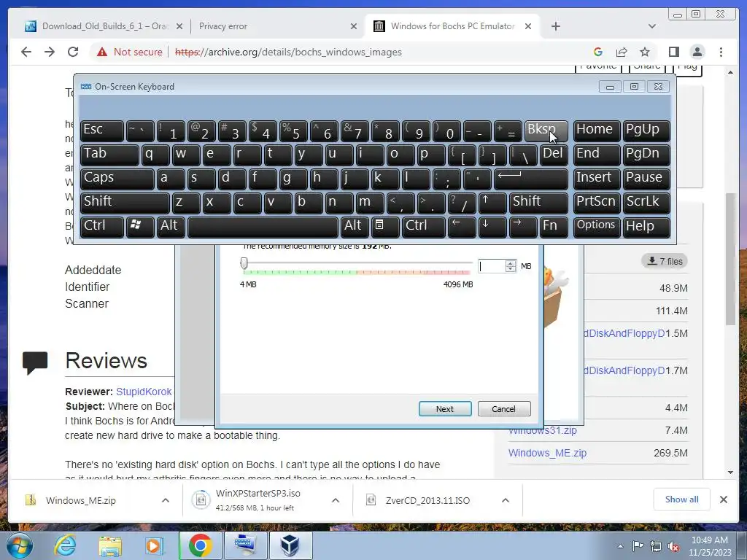Click Cancel in the memory size dialog

(x=503, y=408)
